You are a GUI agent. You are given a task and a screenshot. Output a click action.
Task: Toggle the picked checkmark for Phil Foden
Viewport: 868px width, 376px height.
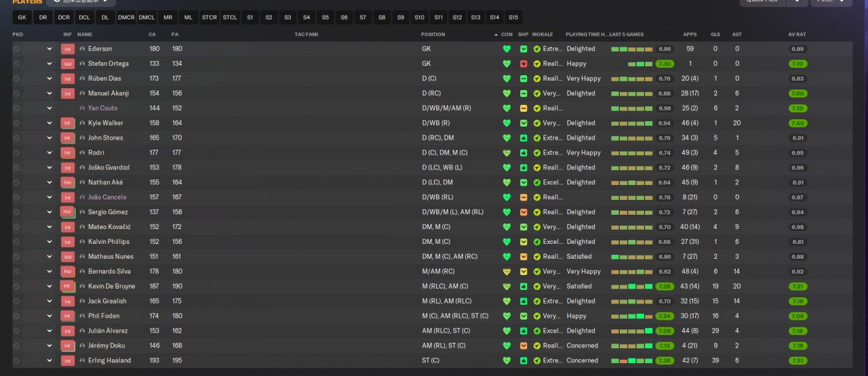click(x=16, y=316)
